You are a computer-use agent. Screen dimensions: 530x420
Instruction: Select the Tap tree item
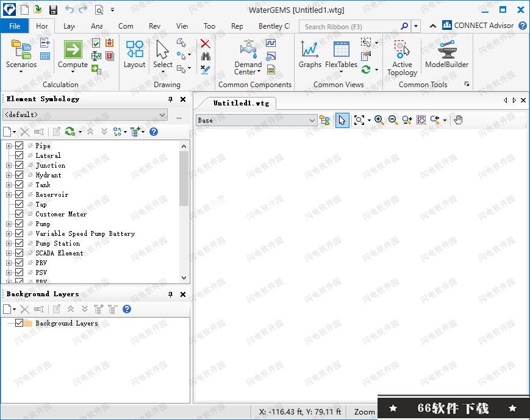pyautogui.click(x=41, y=204)
